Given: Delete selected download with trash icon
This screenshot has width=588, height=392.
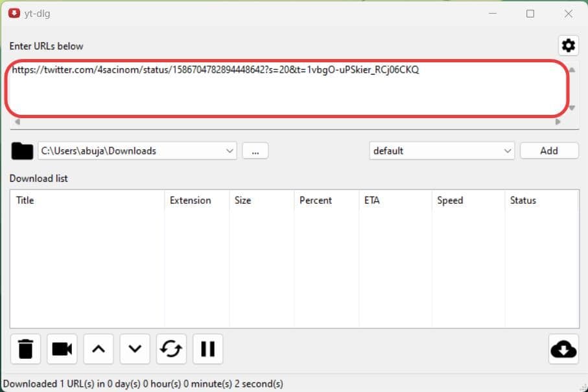Looking at the screenshot, I should [25, 349].
